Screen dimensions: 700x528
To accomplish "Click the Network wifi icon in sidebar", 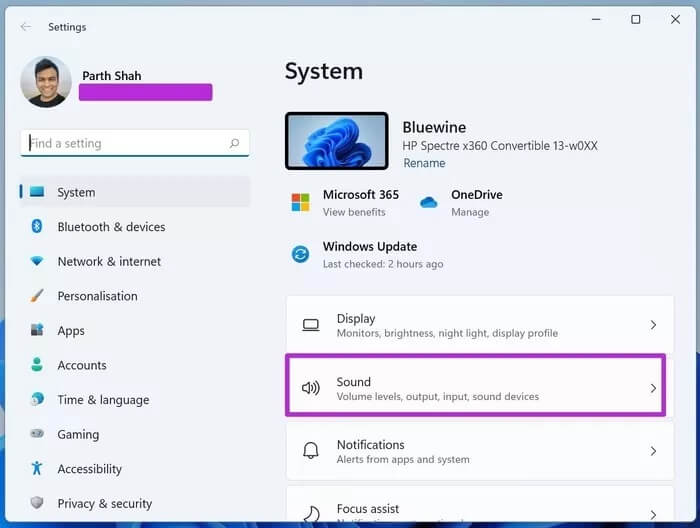I will [37, 261].
